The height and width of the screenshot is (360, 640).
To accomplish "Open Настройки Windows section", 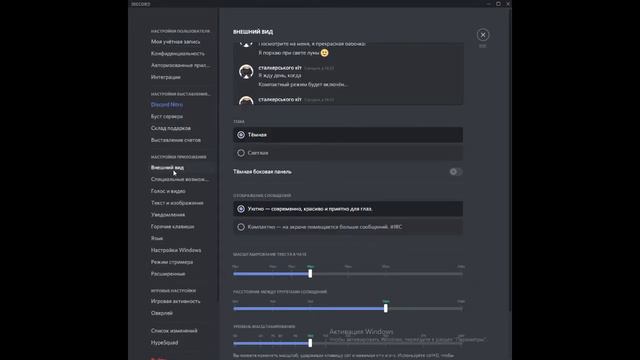I will 176,250.
